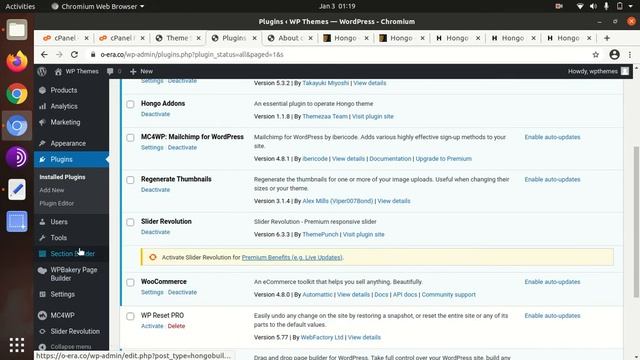Open the New content menu in admin bar
The image size is (640, 360).
(141, 71)
